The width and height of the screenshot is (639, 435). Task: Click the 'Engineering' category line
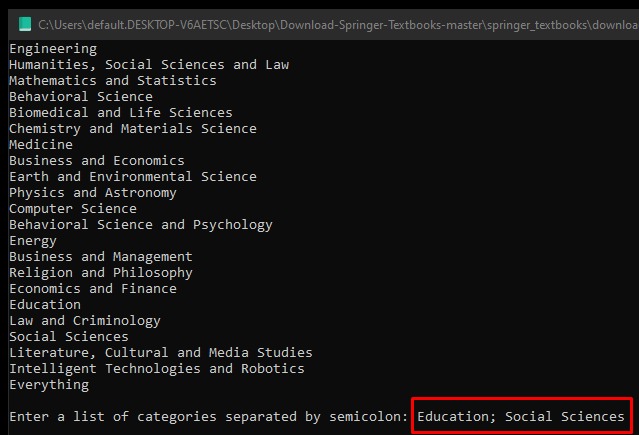53,49
